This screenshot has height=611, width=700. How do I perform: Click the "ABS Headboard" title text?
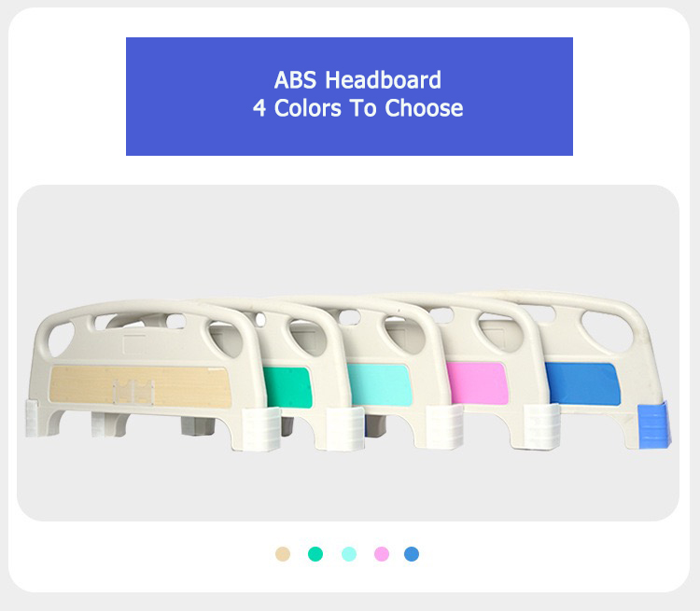pyautogui.click(x=357, y=80)
